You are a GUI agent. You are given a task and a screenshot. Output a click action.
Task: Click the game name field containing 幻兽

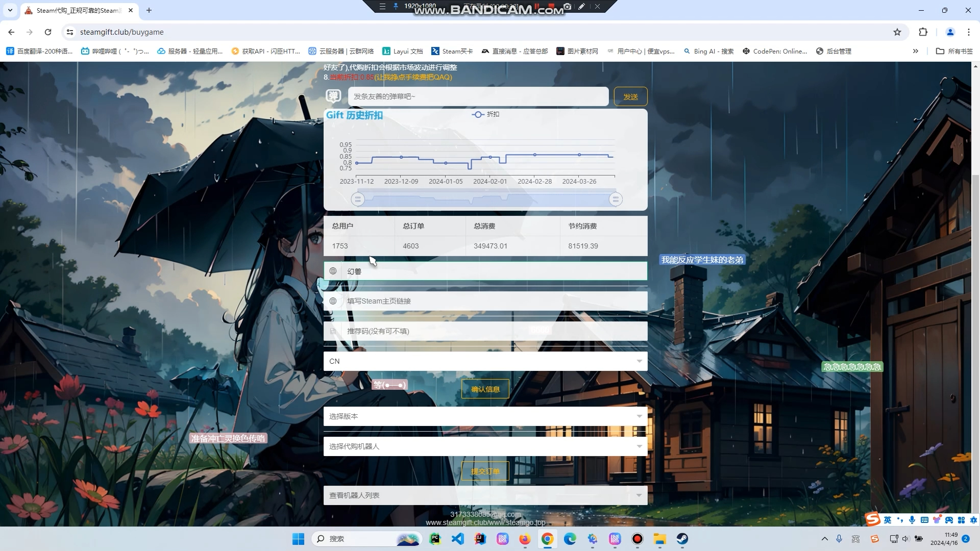tap(485, 271)
